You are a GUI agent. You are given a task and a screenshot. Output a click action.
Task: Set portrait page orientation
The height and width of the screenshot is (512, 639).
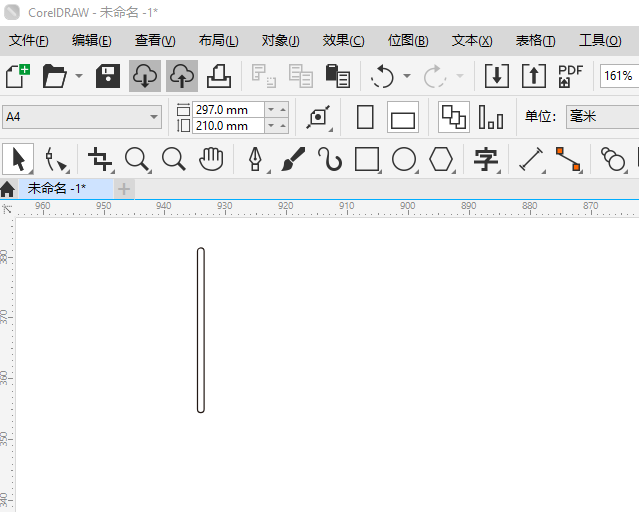tap(365, 117)
